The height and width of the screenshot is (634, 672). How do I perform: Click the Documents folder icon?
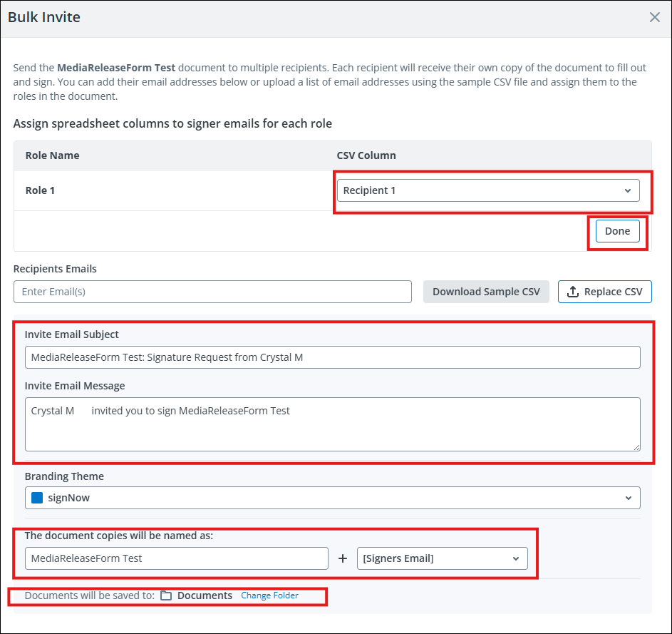[166, 595]
